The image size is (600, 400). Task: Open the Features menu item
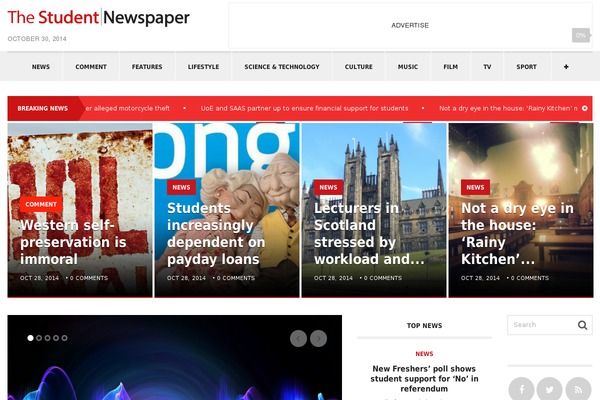(x=147, y=67)
